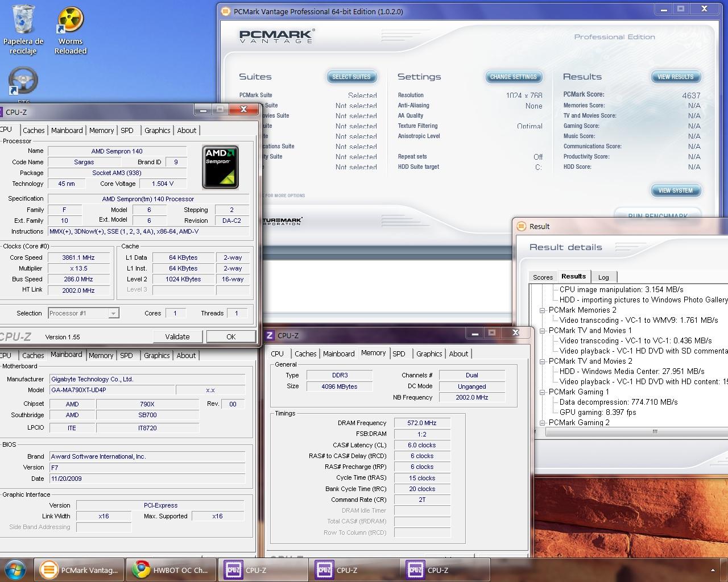Image resolution: width=728 pixels, height=582 pixels.
Task: Click the PCMark Vantage window title icon
Action: [x=226, y=11]
